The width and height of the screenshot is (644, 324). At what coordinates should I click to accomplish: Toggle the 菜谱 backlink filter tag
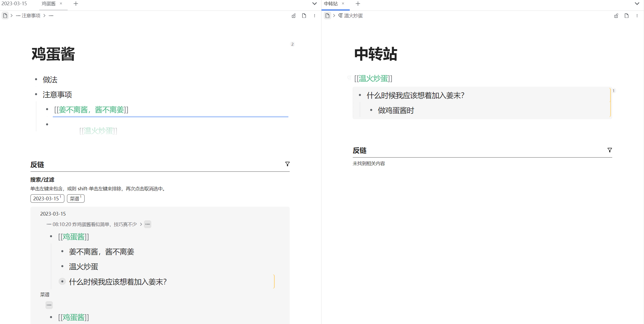[x=76, y=198]
